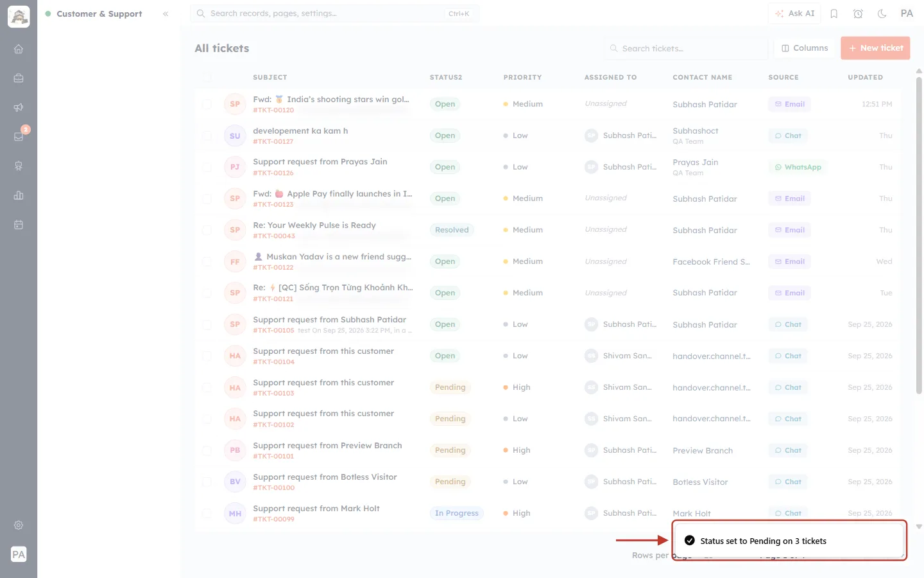Open ticket 'Re: Your Weekly Pulse is Ready'
The image size is (924, 578).
pyautogui.click(x=314, y=225)
